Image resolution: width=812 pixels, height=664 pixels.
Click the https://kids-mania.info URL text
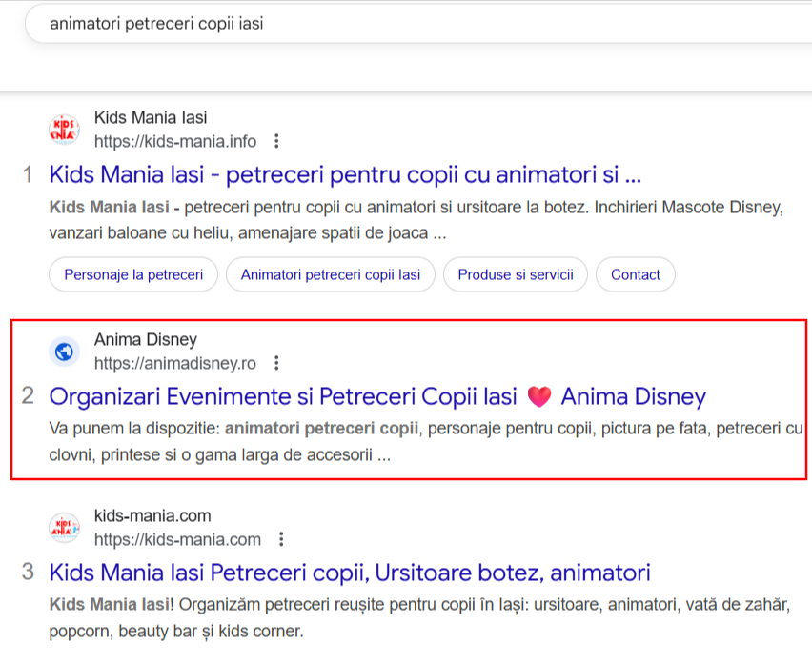pos(175,141)
